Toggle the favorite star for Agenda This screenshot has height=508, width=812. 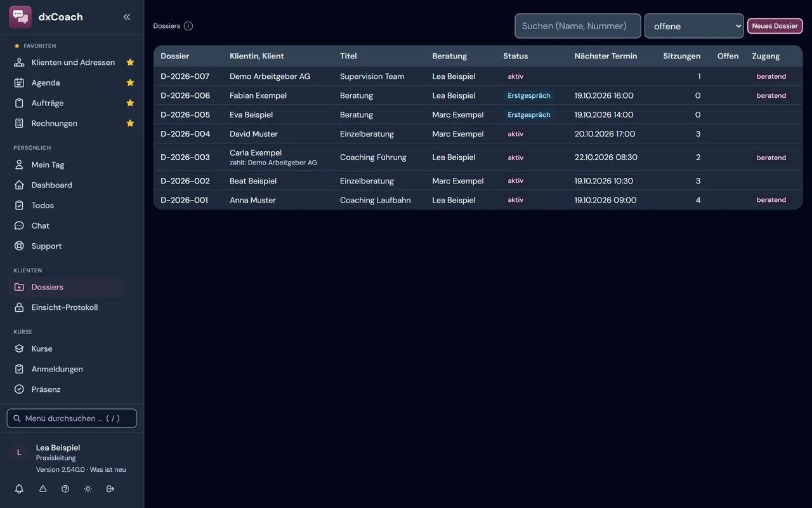pyautogui.click(x=130, y=83)
